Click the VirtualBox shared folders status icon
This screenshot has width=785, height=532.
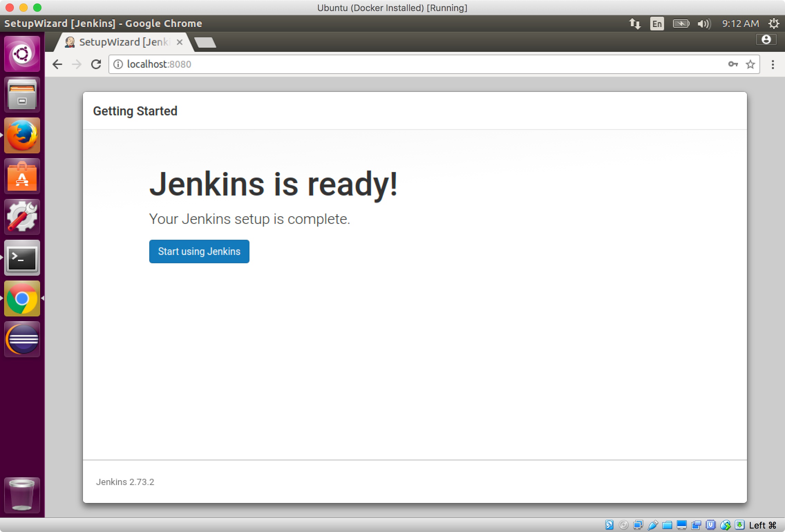click(x=667, y=525)
